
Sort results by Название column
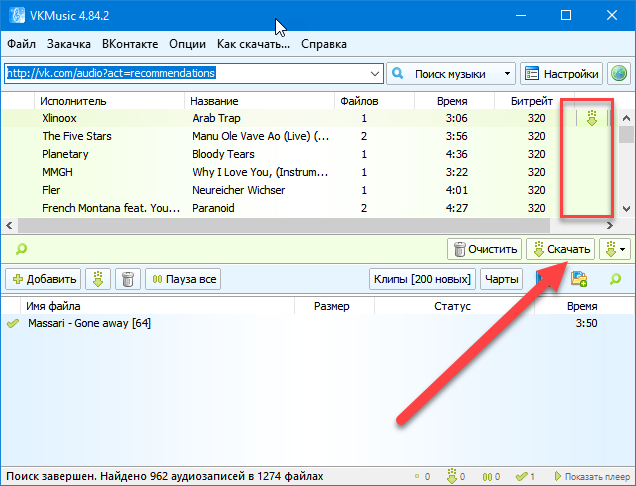pyautogui.click(x=260, y=101)
